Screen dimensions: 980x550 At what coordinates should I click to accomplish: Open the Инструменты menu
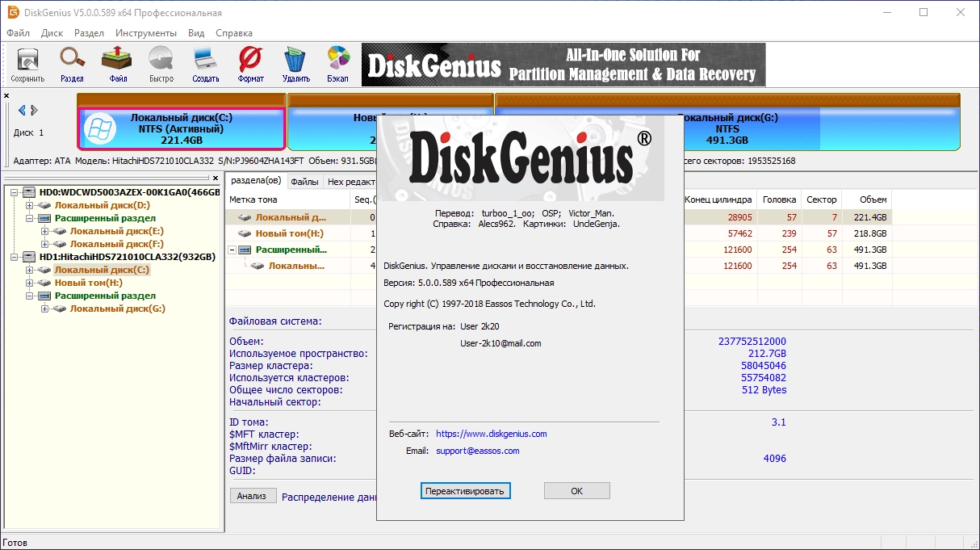tap(146, 33)
